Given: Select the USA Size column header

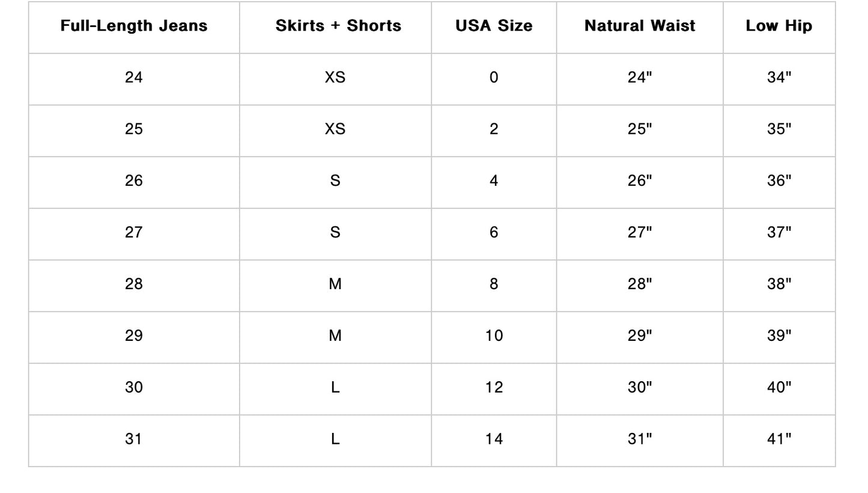Looking at the screenshot, I should coord(494,26).
